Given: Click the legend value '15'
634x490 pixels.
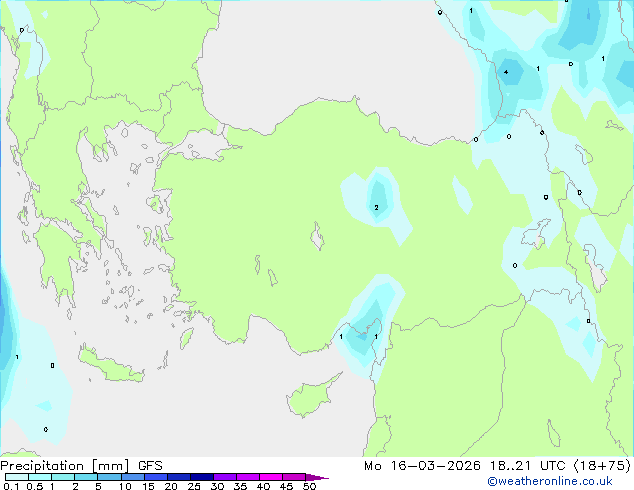Looking at the screenshot, I should 148,486.
